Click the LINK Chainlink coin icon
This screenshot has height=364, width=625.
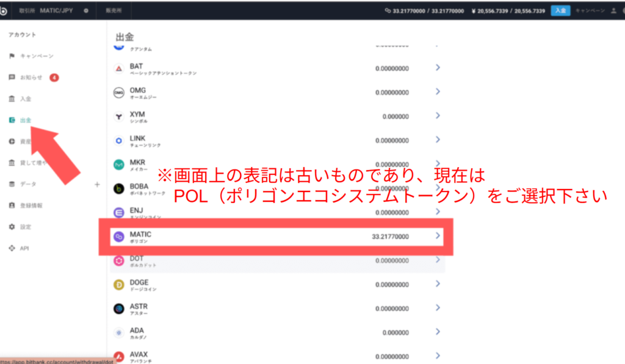coord(119,141)
